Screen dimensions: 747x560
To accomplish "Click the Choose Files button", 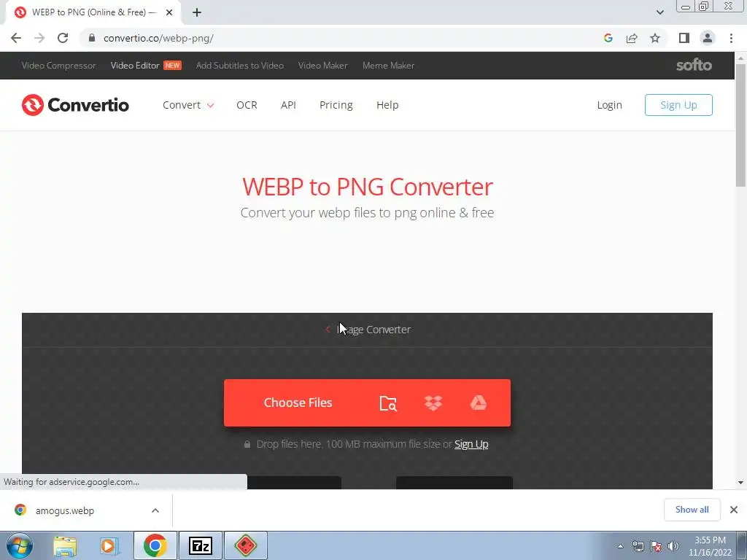I will point(298,402).
